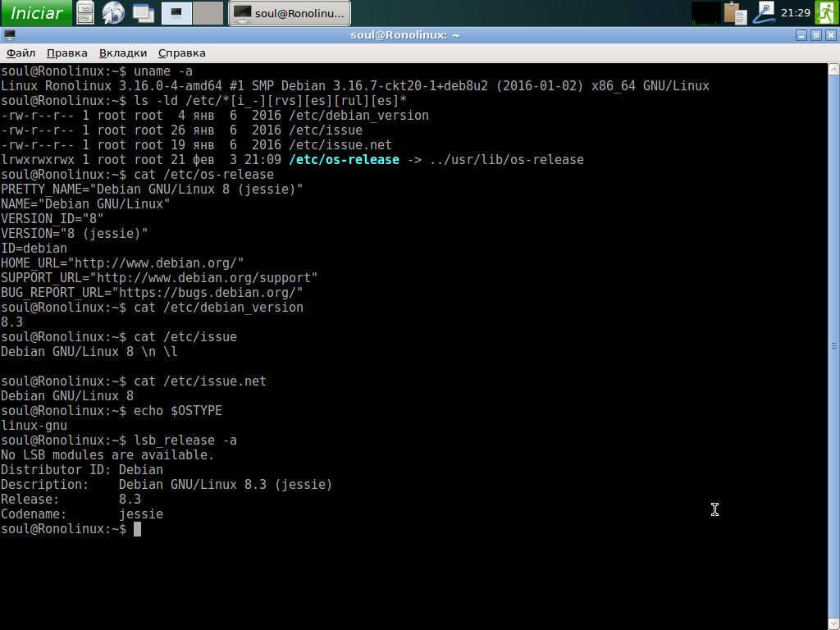
Task: Click the 'uname -a' command text
Action: click(163, 71)
